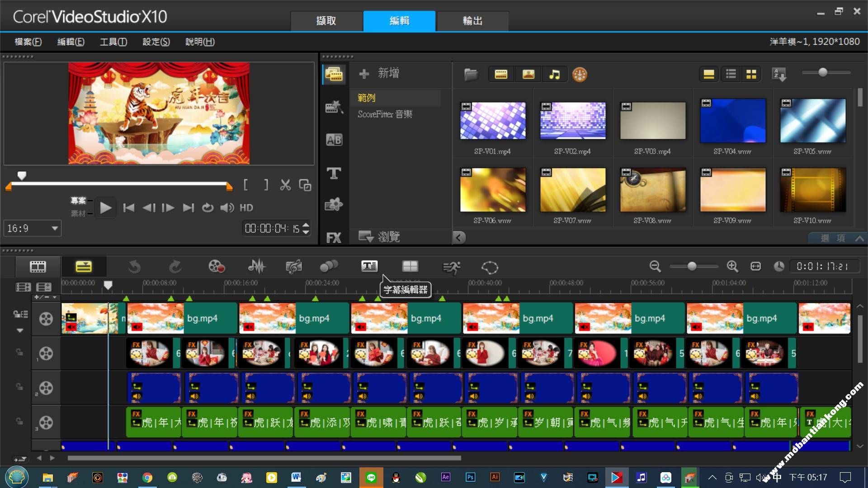Switch to the 擷取 capture tab
This screenshot has width=868, height=488.
pyautogui.click(x=326, y=21)
